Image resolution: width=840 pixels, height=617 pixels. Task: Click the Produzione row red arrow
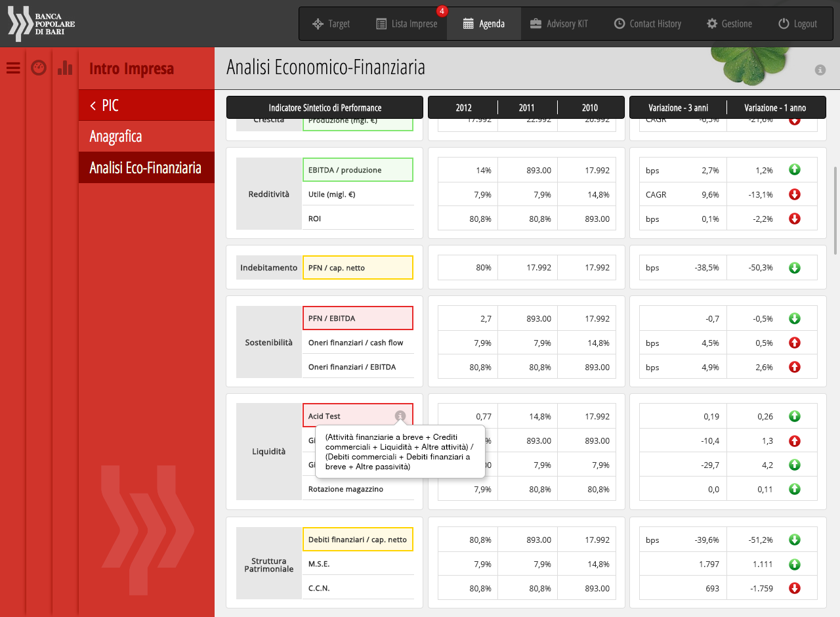click(795, 120)
